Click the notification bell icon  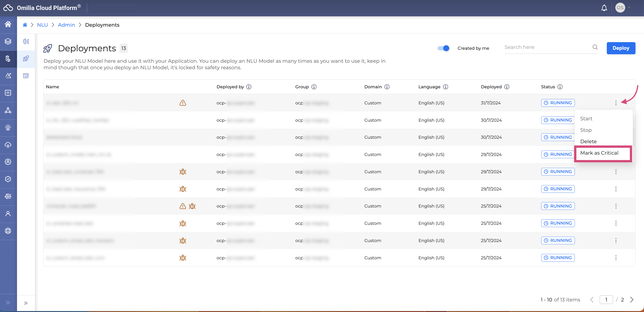pyautogui.click(x=604, y=8)
